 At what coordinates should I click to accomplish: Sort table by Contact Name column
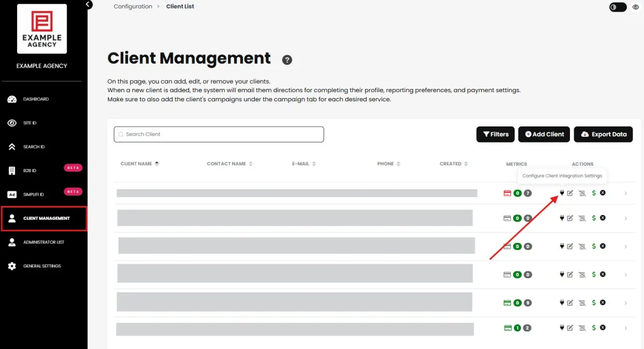[x=230, y=164]
